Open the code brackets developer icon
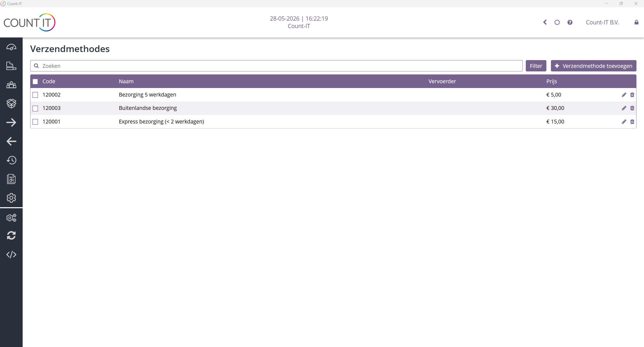644x347 pixels. point(11,254)
